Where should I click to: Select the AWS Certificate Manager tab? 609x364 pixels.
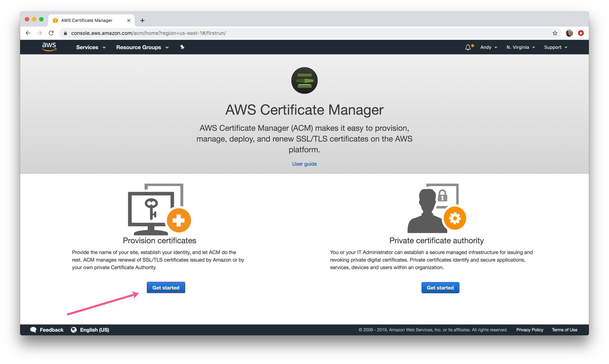pyautogui.click(x=87, y=20)
